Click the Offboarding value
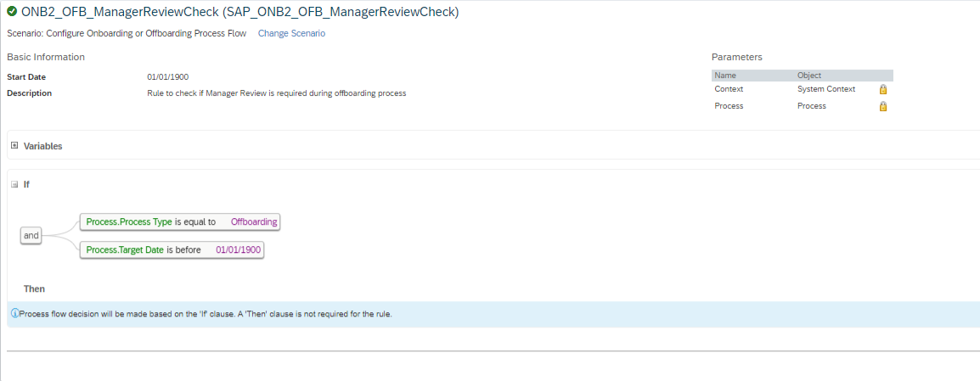 (x=254, y=221)
